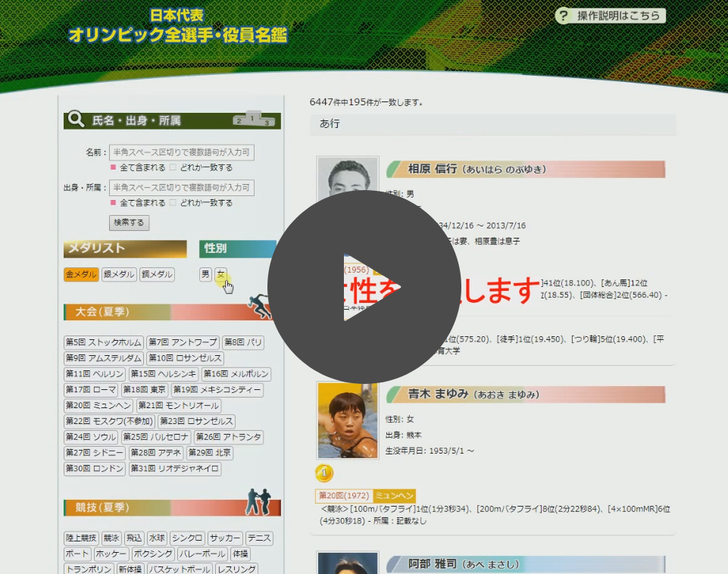728x574 pixels.
Task: Select 第19回 メキシコシティー games
Action: [217, 390]
